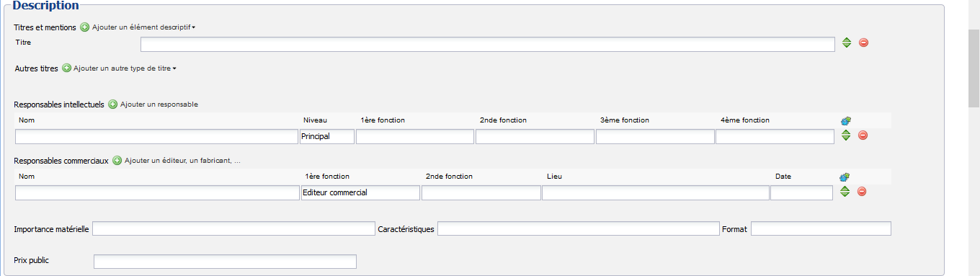Click the Description section heading
This screenshot has height=276, width=980.
click(x=45, y=6)
